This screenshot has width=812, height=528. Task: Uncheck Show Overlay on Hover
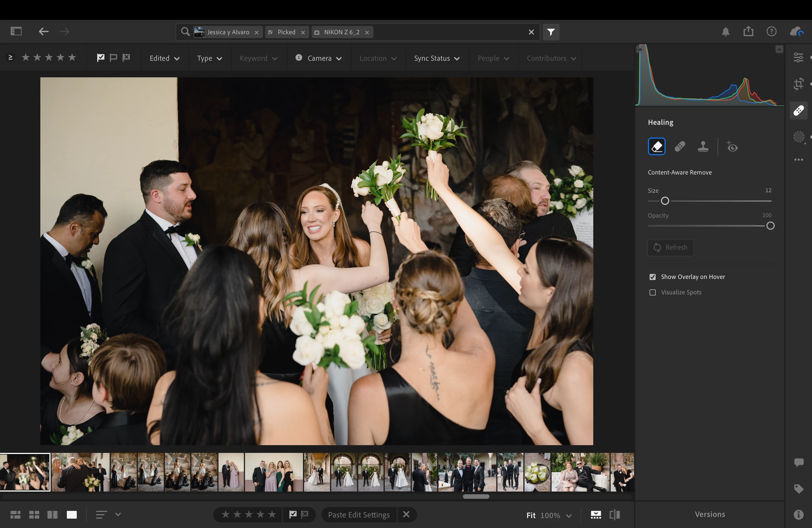652,277
